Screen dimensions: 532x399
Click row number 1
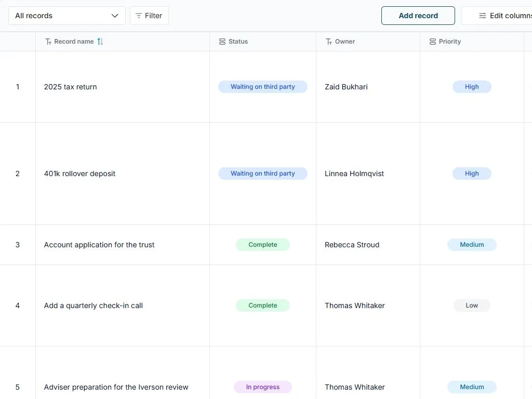coord(18,87)
